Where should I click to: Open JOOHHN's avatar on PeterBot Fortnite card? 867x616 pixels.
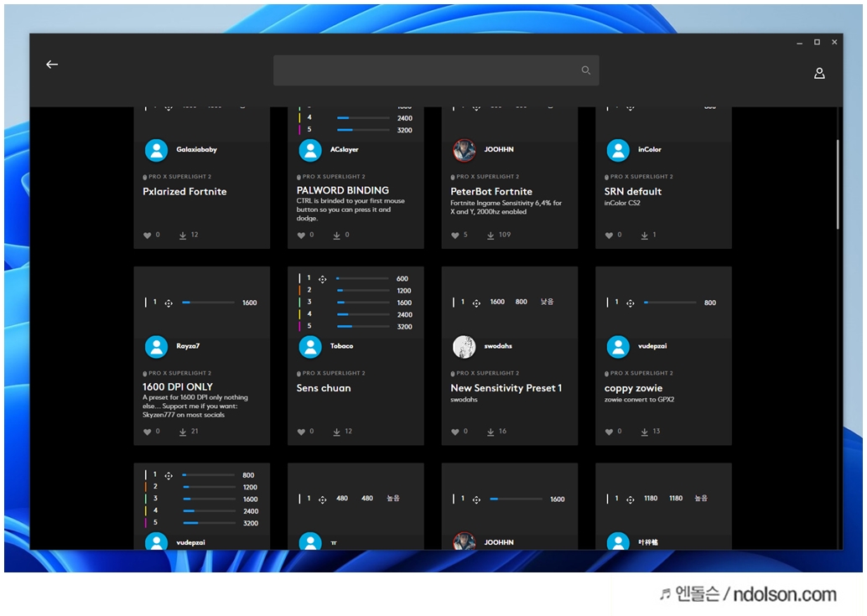pyautogui.click(x=464, y=150)
